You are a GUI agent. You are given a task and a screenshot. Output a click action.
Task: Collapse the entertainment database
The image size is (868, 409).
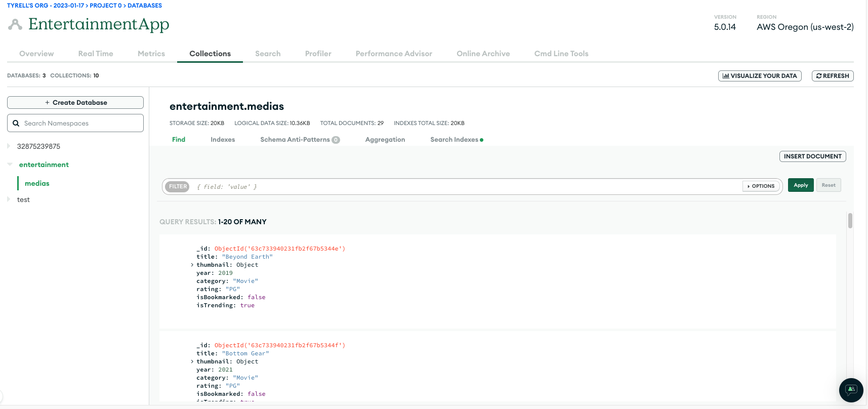pos(10,164)
